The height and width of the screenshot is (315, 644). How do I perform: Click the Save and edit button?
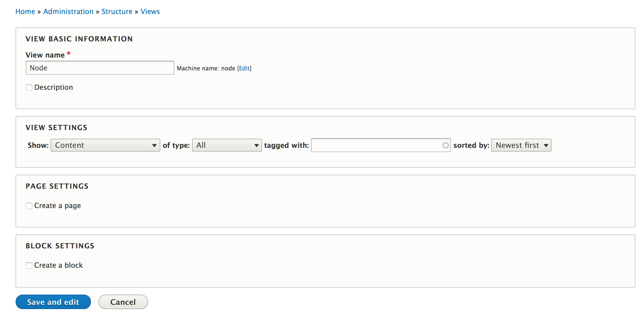(53, 302)
